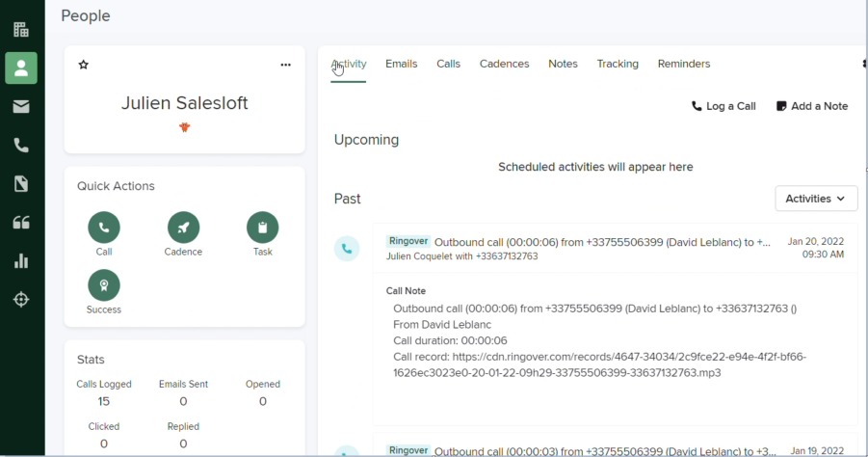Click the Success ribbon quick action
Screen dimensions: 868x457
(x=104, y=285)
